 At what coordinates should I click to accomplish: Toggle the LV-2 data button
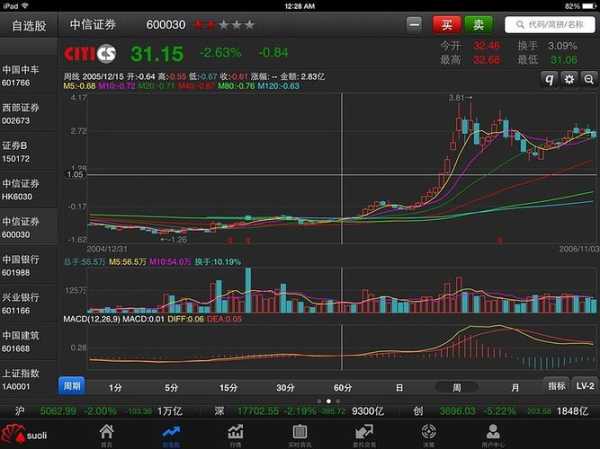(585, 386)
